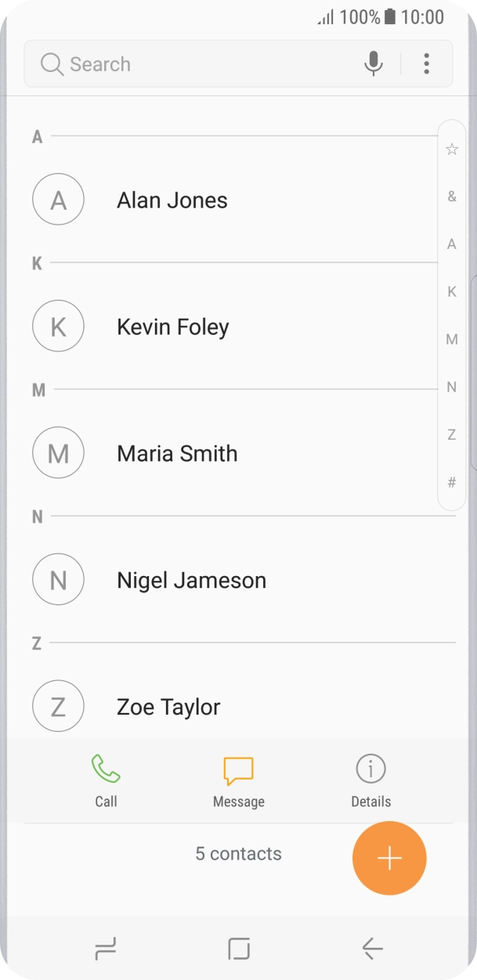The image size is (477, 980).
Task: Open recent apps navigation button
Action: (x=105, y=949)
